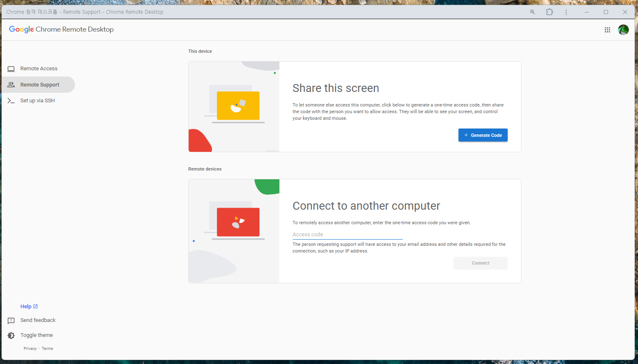Click the Google Chrome Remote Desktop logo
The image size is (638, 364).
point(61,29)
